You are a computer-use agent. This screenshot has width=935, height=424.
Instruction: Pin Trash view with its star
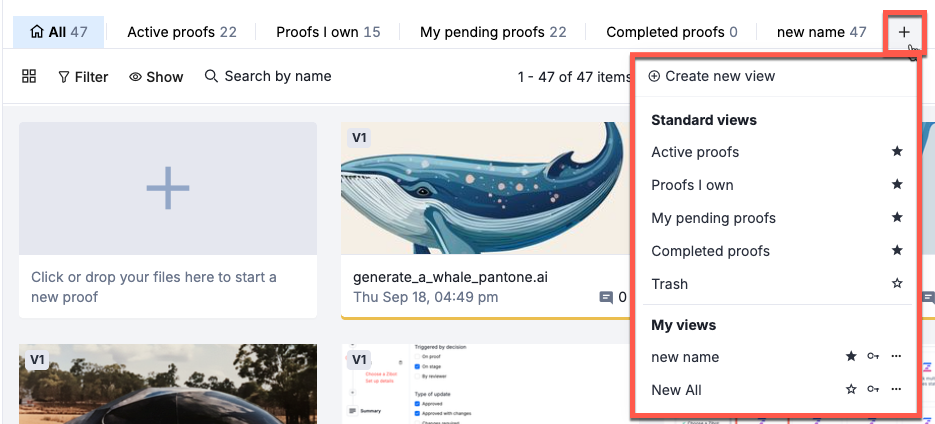(x=897, y=284)
